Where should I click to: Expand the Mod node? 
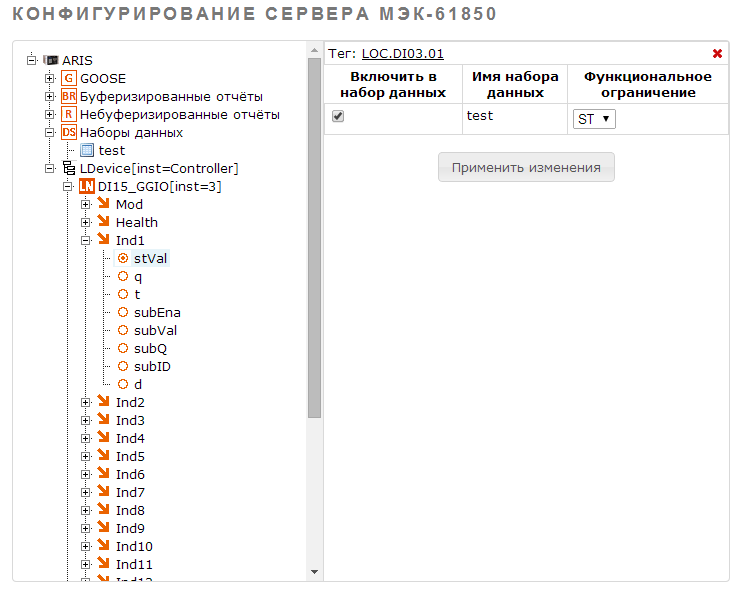(86, 204)
